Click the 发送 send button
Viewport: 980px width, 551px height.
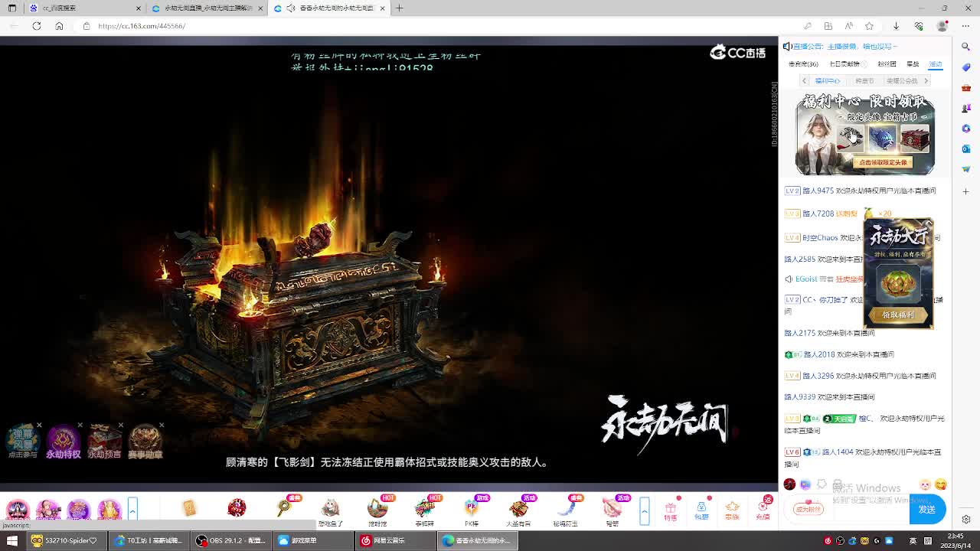pos(927,509)
